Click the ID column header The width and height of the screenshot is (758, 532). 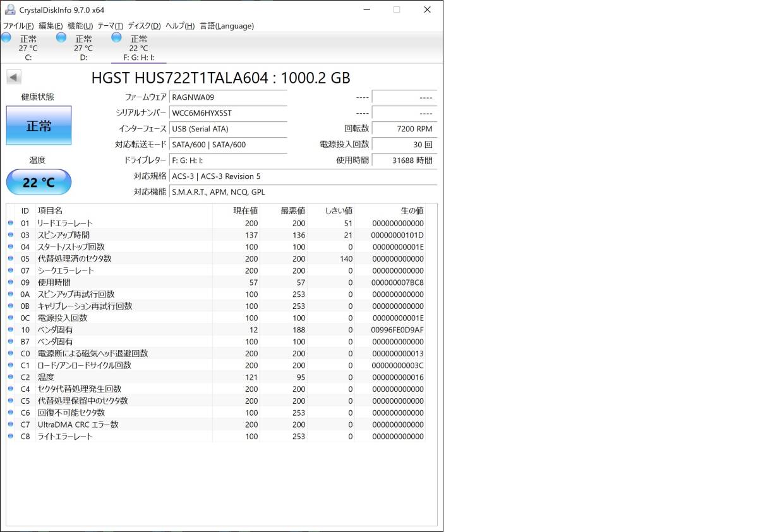pos(25,210)
